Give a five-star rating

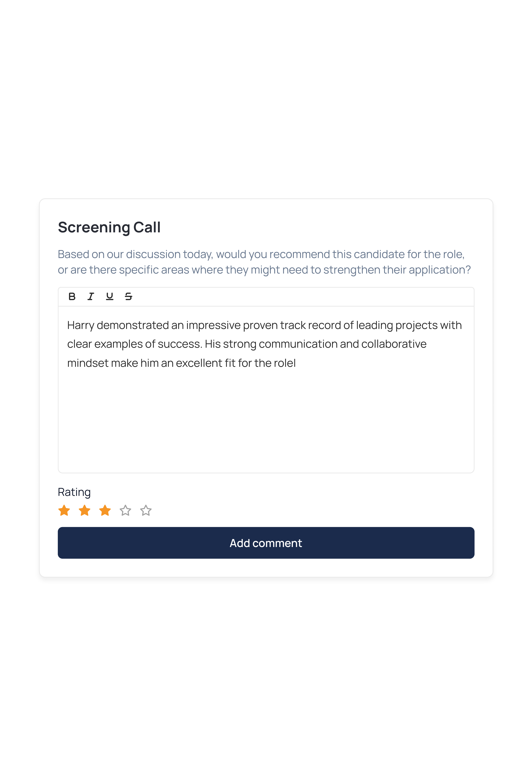coord(146,511)
